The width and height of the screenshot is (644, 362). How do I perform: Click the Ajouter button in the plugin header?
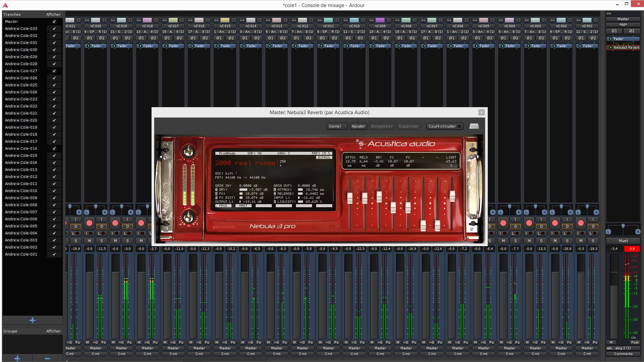(x=358, y=126)
